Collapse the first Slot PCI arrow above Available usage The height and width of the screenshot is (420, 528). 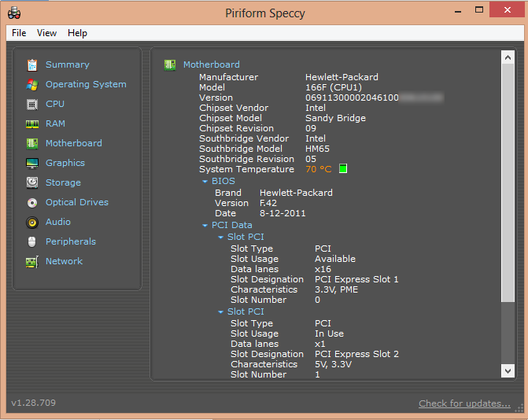[x=220, y=238]
